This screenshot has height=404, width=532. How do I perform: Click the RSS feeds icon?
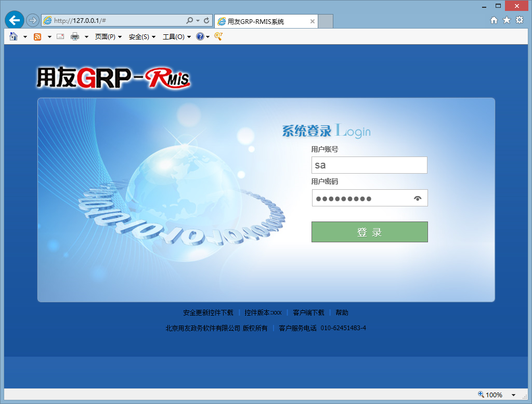37,36
